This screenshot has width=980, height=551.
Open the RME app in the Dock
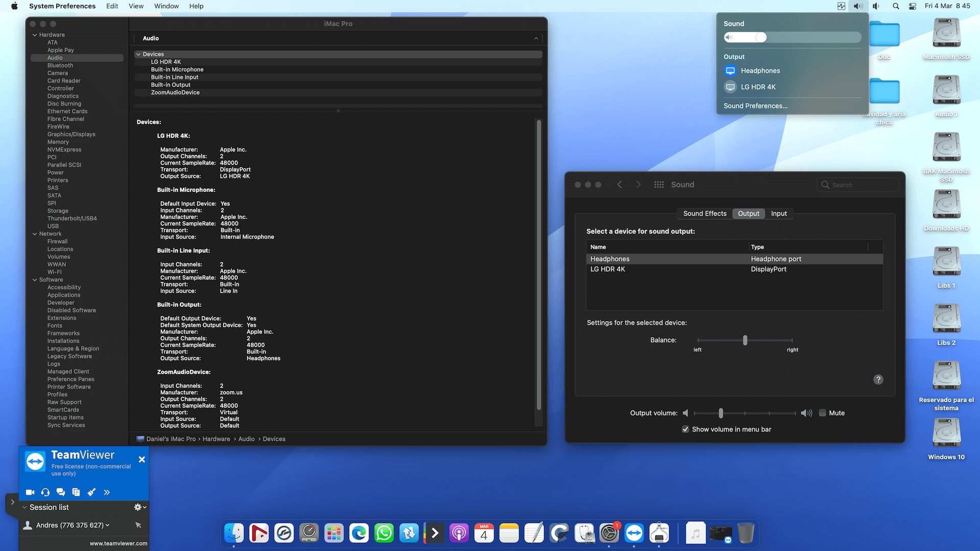(309, 534)
